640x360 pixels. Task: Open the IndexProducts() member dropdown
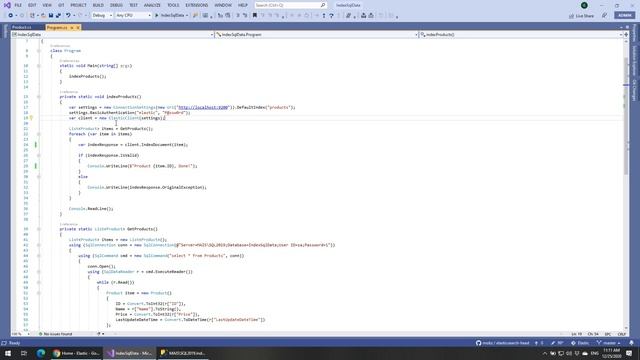tap(521, 35)
